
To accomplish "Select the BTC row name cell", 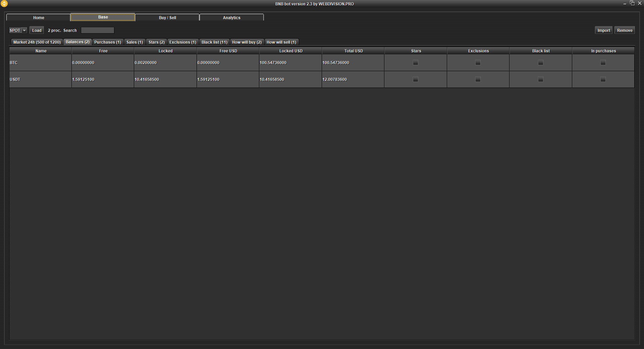I will (40, 63).
